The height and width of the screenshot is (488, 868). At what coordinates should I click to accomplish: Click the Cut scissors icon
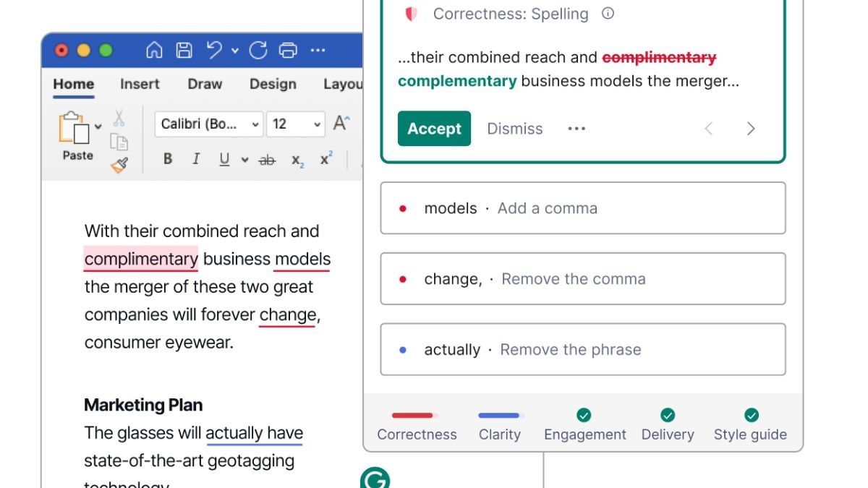(x=119, y=118)
